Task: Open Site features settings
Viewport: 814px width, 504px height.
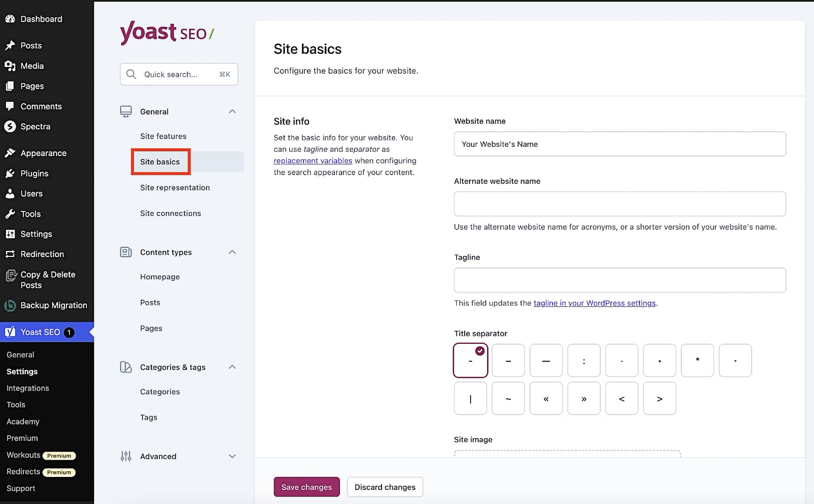Action: 163,136
